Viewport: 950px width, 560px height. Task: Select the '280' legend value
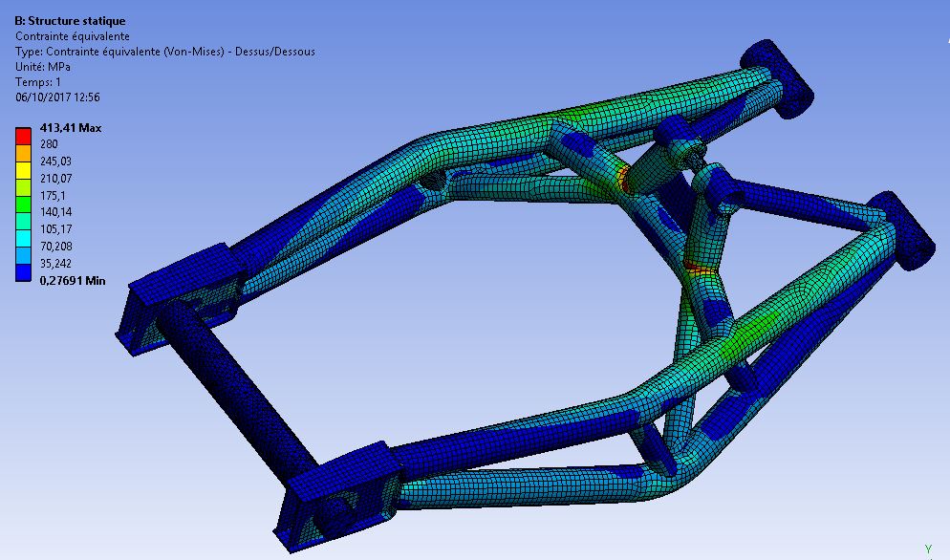click(x=49, y=144)
